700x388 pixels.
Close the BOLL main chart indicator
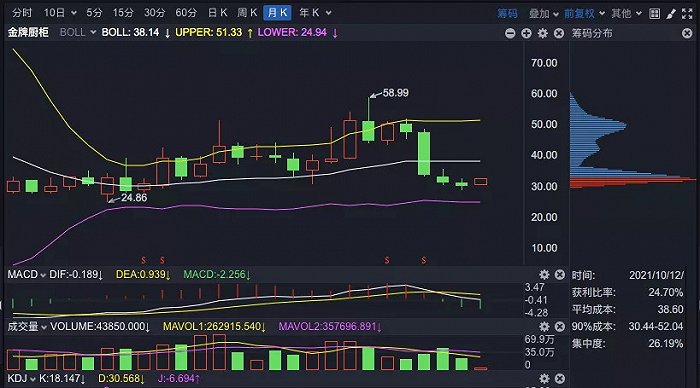pos(559,33)
